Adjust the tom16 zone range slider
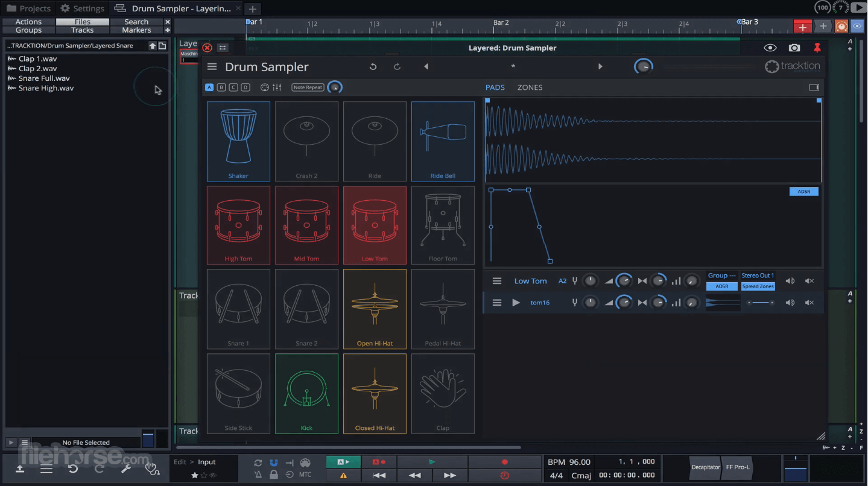The height and width of the screenshot is (486, 868). pyautogui.click(x=760, y=303)
